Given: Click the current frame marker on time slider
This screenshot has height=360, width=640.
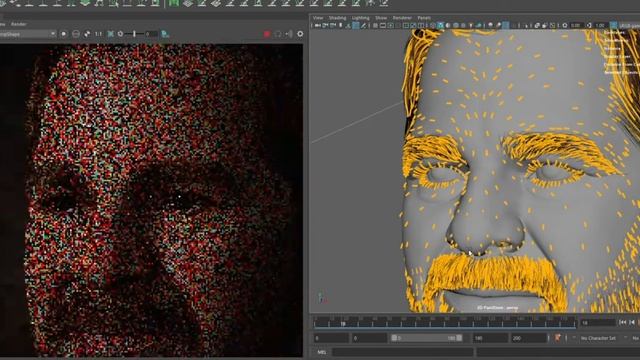Looking at the screenshot, I should click(343, 323).
